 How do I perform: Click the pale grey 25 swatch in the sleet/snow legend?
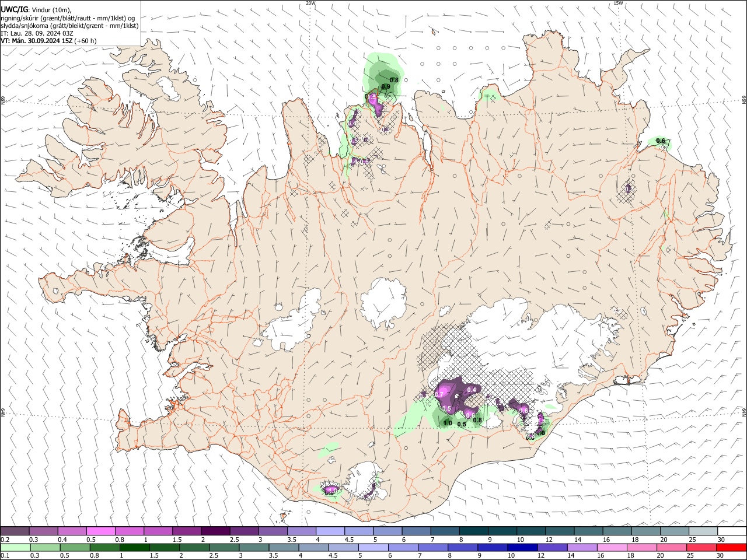(x=703, y=531)
